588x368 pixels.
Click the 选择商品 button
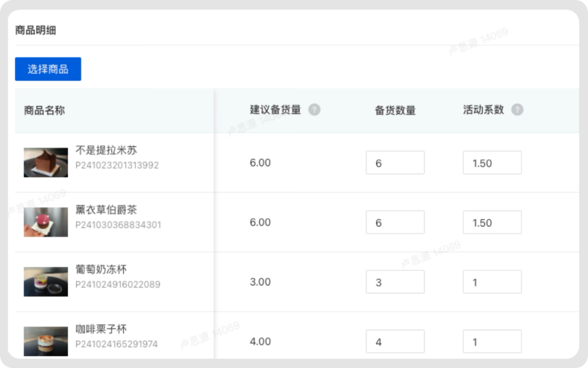pyautogui.click(x=48, y=69)
